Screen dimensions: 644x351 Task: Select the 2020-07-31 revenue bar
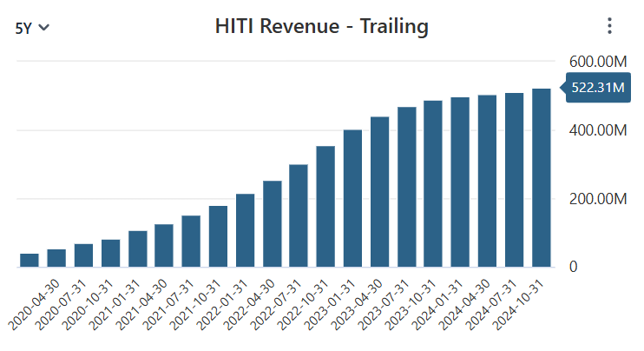(83, 255)
